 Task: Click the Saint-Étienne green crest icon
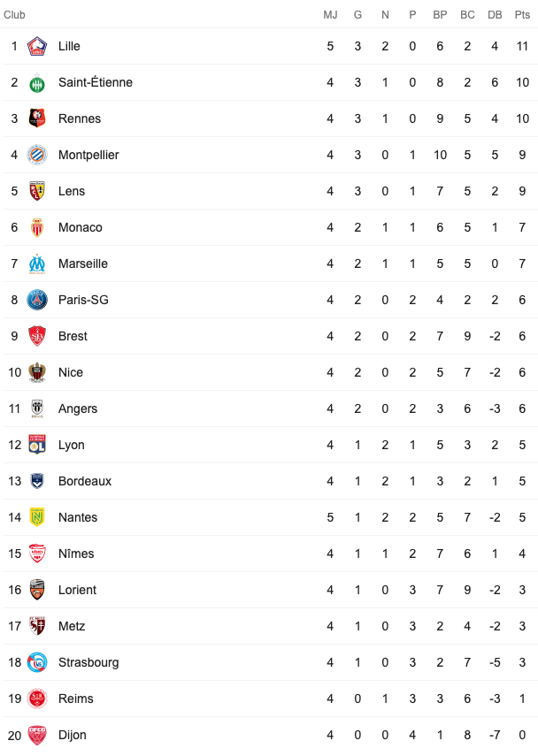[x=37, y=83]
